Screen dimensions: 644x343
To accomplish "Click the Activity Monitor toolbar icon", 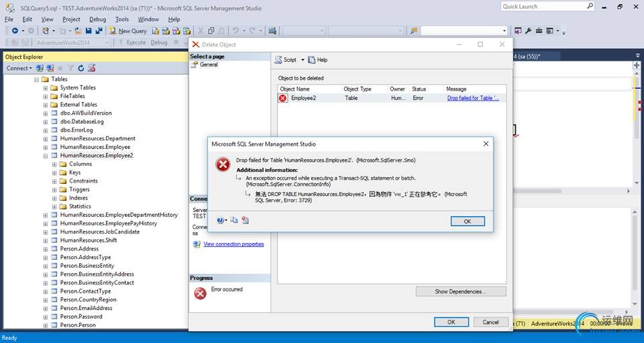I will [272, 31].
